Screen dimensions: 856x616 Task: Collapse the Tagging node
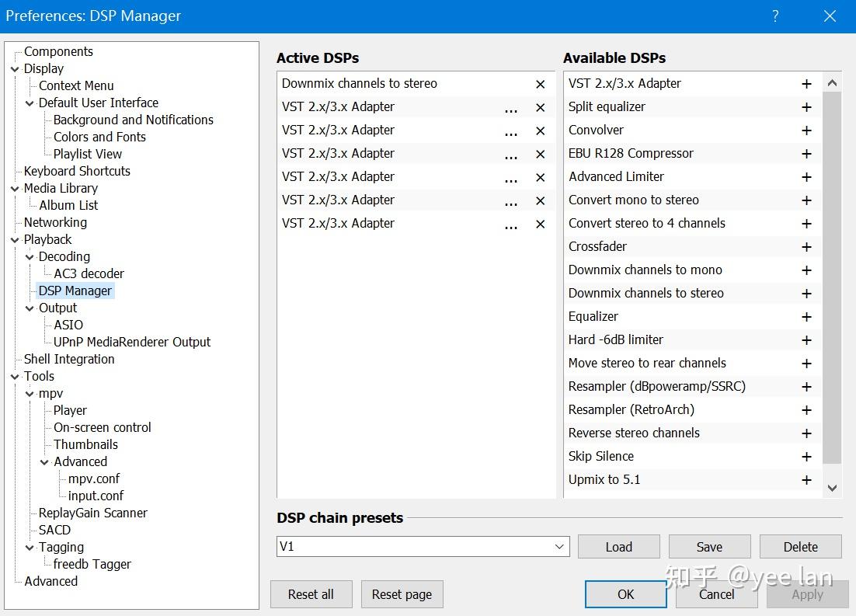[30, 548]
